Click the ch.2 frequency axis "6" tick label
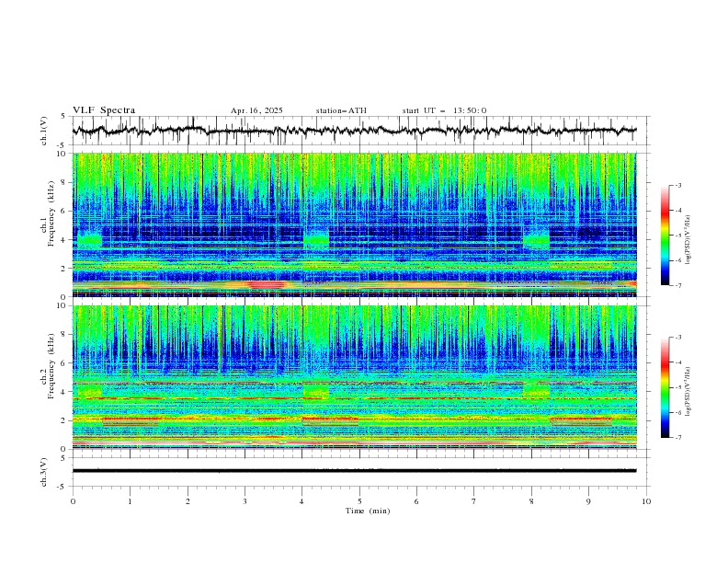 (x=65, y=363)
